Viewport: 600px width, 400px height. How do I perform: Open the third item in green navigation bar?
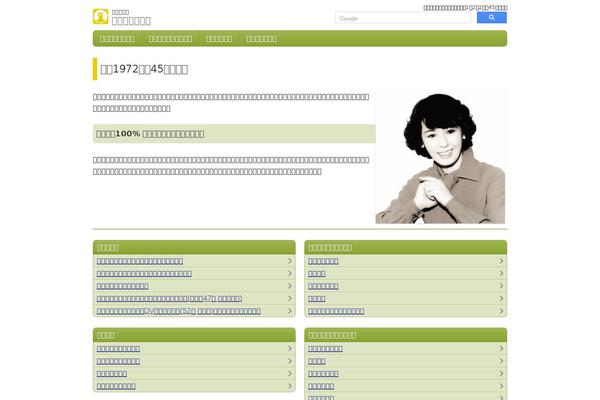coord(219,39)
